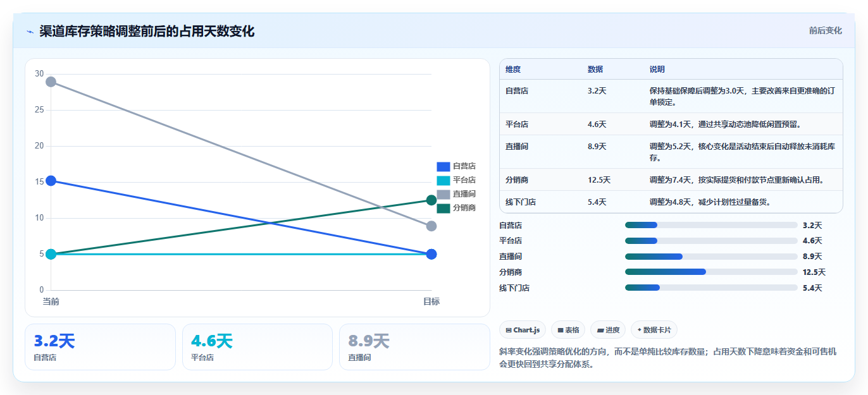Click the 渠道库存策略调整前后的占用天数变化 title
868x395 pixels.
point(147,32)
